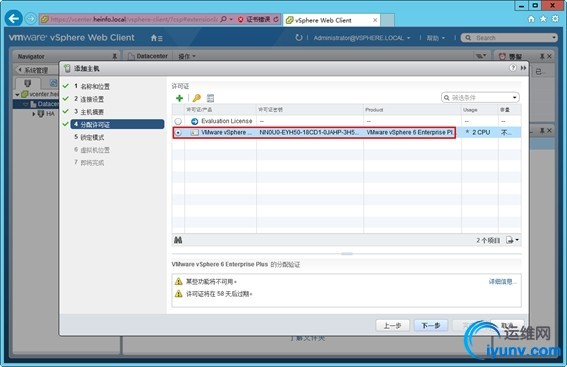
Task: Click the license expiry warning message
Action: coord(219,294)
